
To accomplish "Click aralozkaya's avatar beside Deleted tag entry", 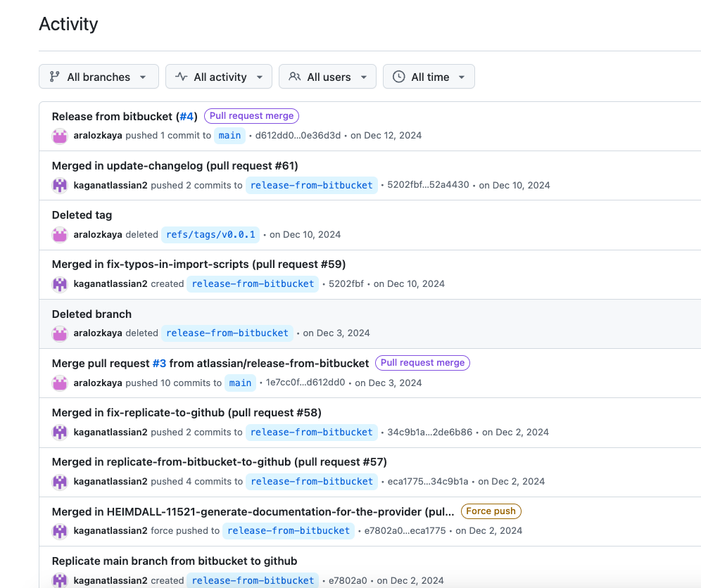I will coord(60,234).
